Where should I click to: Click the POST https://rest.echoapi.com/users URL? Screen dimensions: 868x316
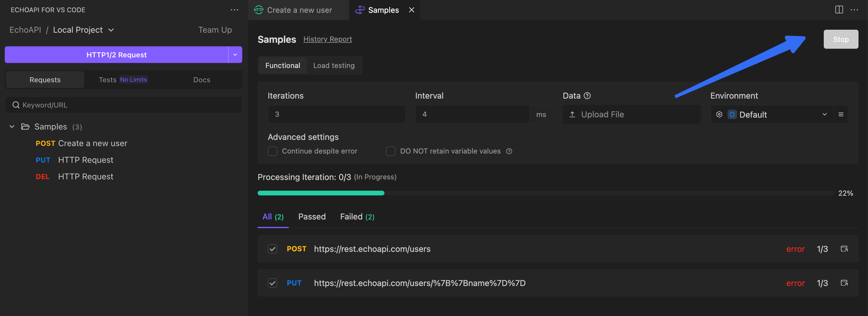(x=372, y=249)
